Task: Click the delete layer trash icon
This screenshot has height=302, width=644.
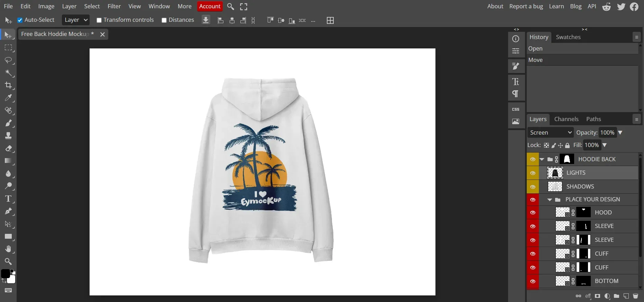Action: [x=635, y=296]
